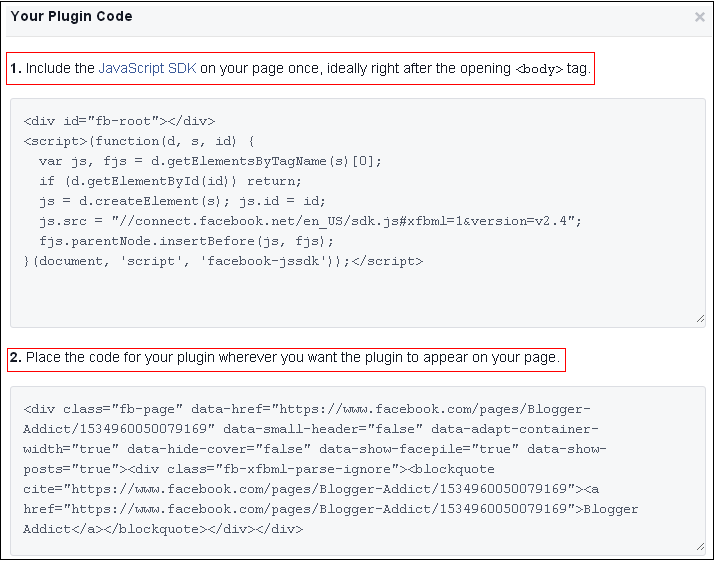714x561 pixels.
Task: Click the closing Addict</a></blockquote> line
Action: pyautogui.click(x=163, y=529)
